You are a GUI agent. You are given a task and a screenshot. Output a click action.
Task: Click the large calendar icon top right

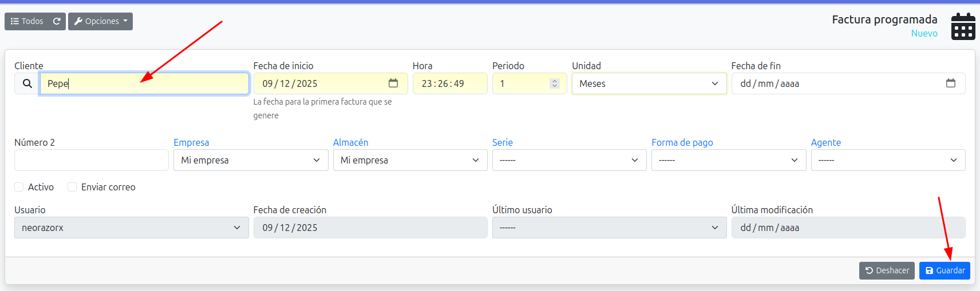coord(963,26)
